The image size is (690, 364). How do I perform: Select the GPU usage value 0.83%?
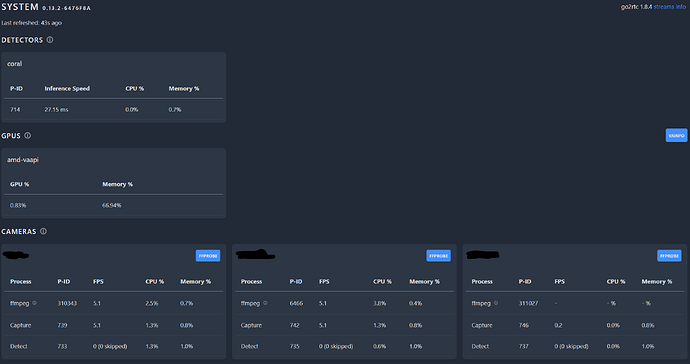[18, 206]
